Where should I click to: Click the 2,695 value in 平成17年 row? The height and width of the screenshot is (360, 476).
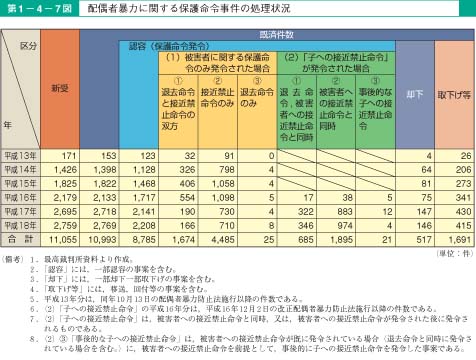[65, 212]
